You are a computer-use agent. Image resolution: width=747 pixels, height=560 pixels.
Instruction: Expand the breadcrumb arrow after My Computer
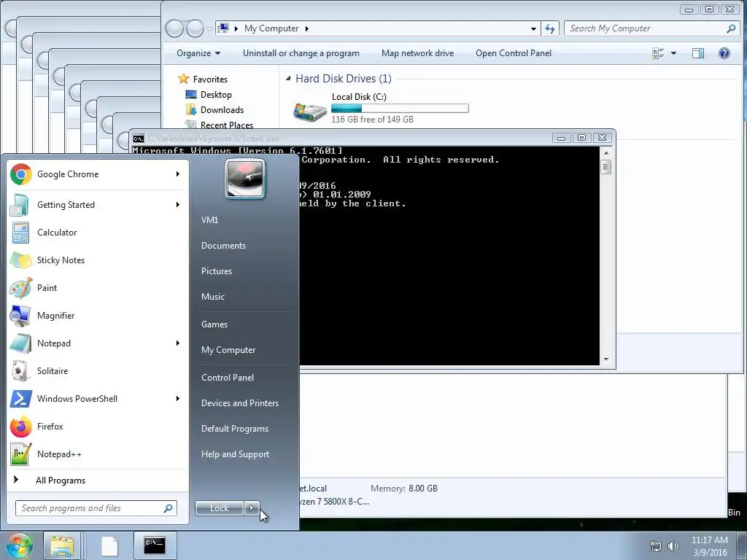pos(307,28)
